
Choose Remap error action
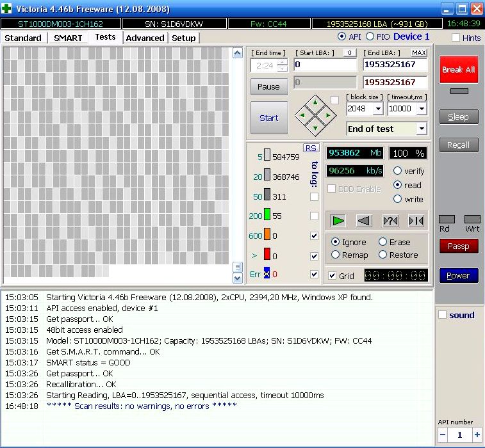pos(335,255)
